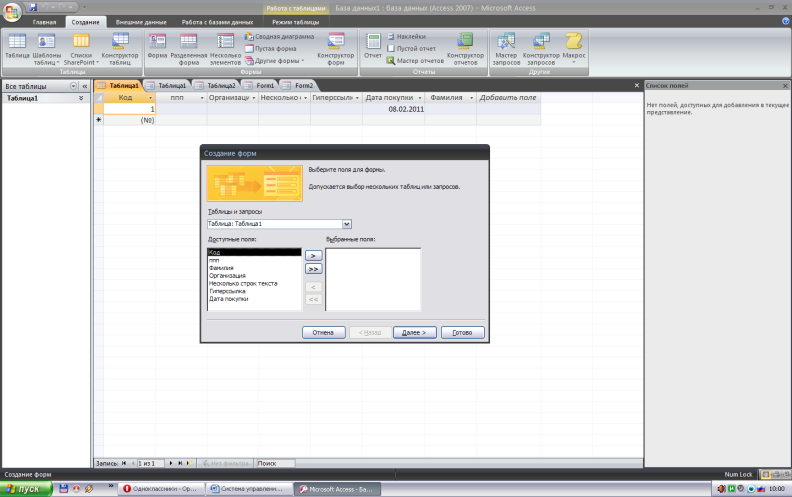Open Другие формы dropdown
The width and height of the screenshot is (792, 497).
[x=275, y=61]
